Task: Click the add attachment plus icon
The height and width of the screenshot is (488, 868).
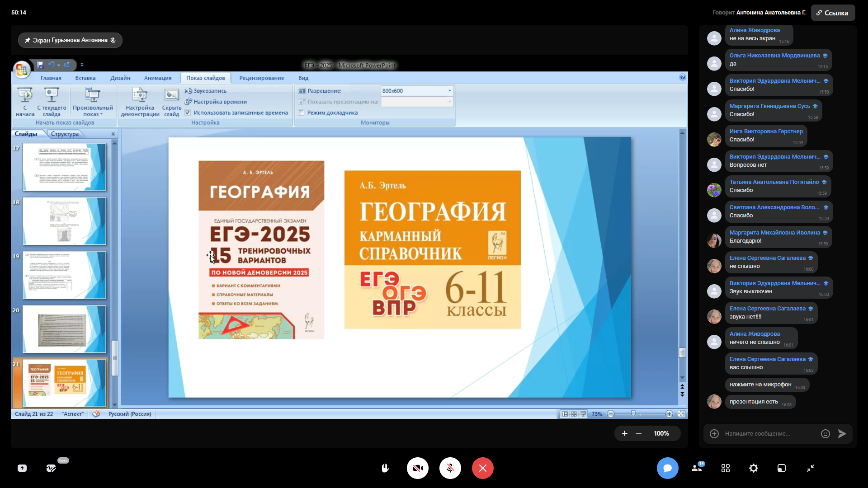Action: click(714, 434)
